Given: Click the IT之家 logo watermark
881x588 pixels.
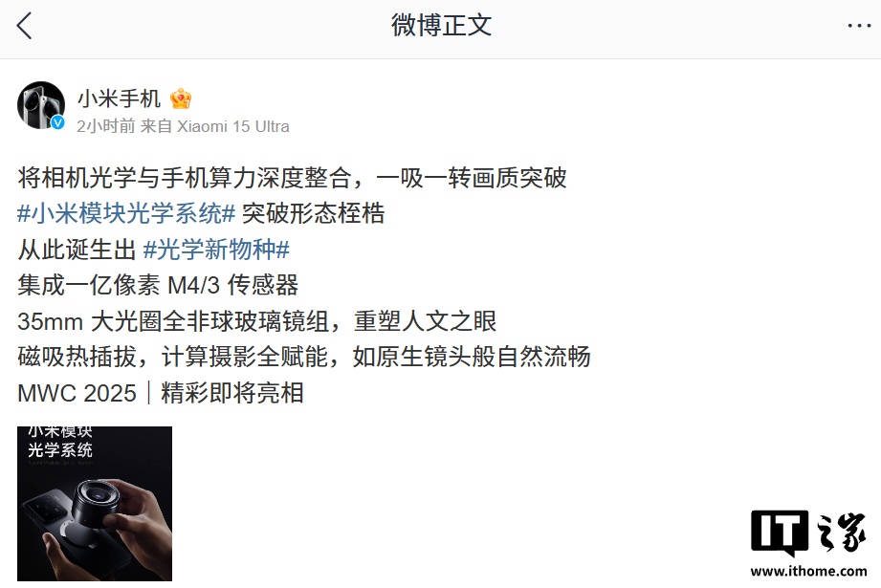Looking at the screenshot, I should click(x=808, y=534).
